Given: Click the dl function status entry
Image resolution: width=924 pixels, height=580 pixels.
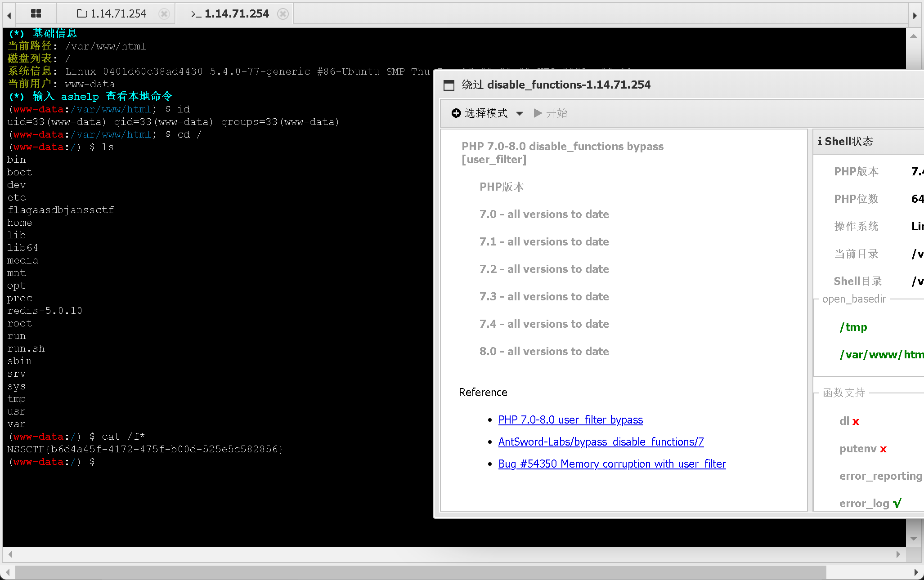Looking at the screenshot, I should 849,421.
